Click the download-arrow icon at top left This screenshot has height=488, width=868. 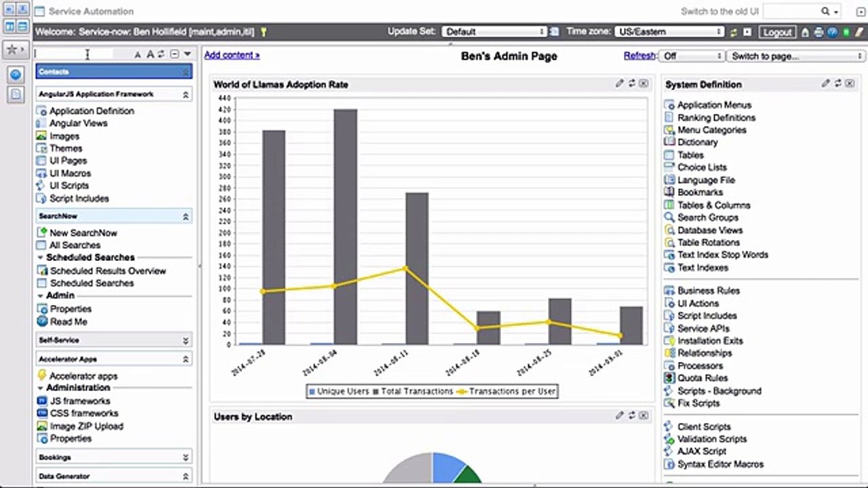click(22, 9)
